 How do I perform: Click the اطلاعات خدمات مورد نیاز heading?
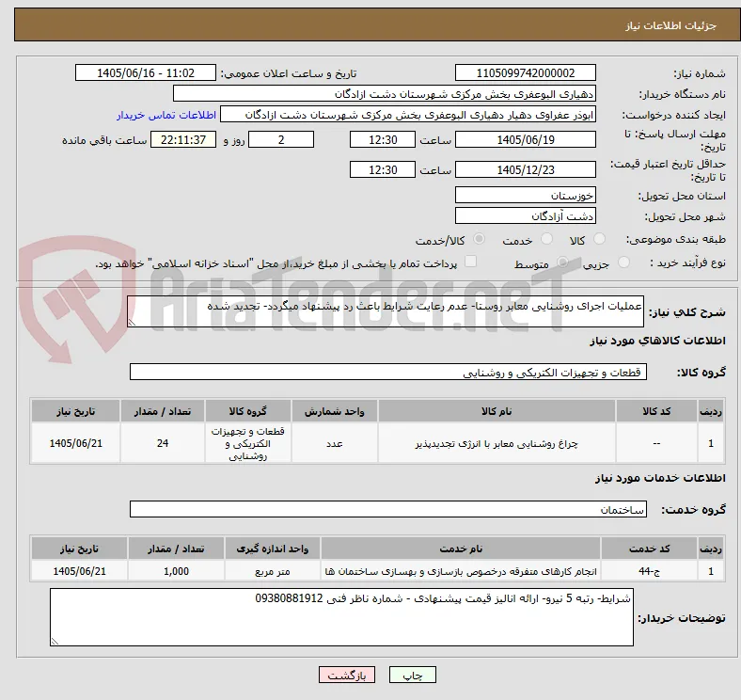660,478
